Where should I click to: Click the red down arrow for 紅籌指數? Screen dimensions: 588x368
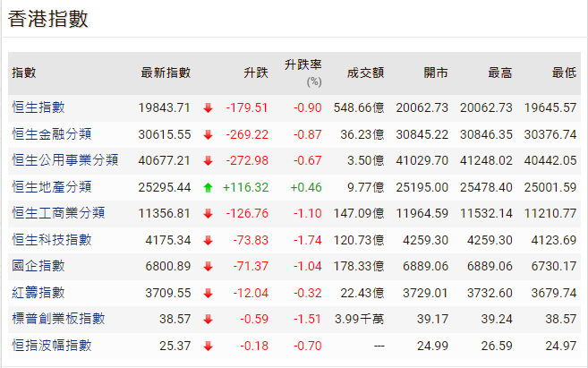pos(208,293)
